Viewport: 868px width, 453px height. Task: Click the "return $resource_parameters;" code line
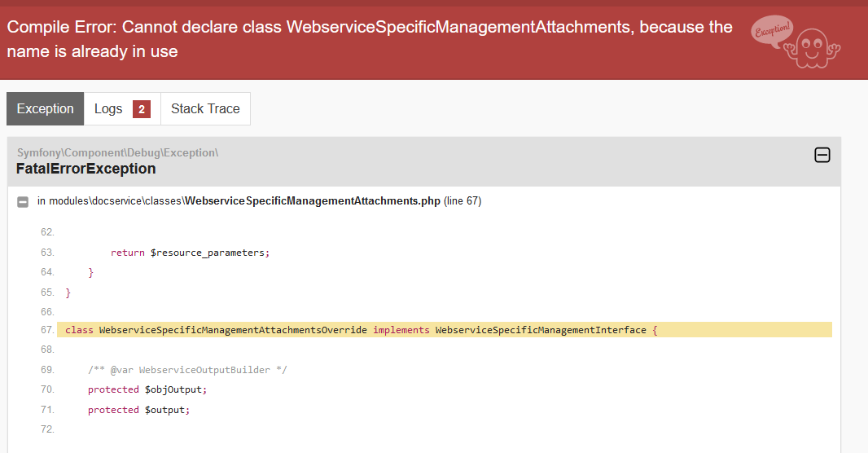pos(190,253)
